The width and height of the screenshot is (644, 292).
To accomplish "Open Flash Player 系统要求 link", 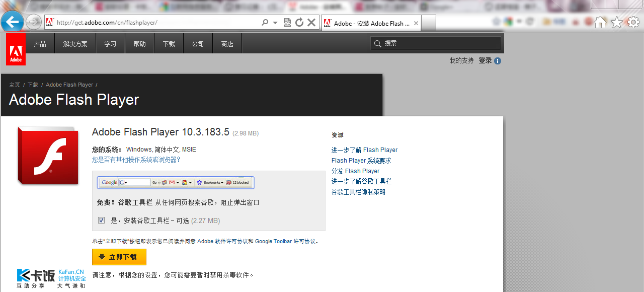I will pos(361,161).
